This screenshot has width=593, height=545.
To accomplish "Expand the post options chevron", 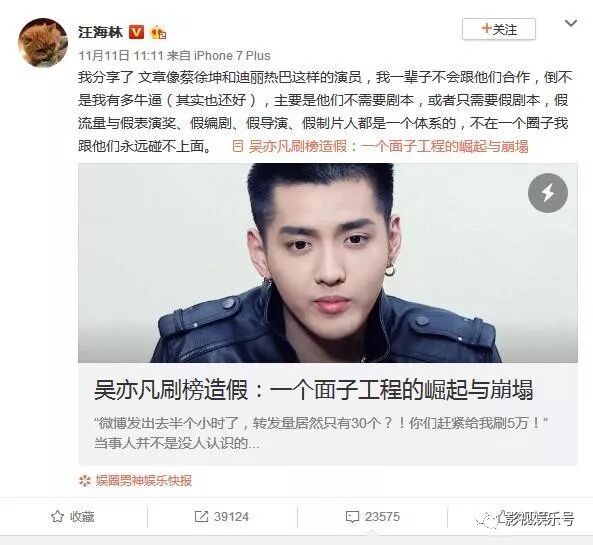I will click(571, 23).
